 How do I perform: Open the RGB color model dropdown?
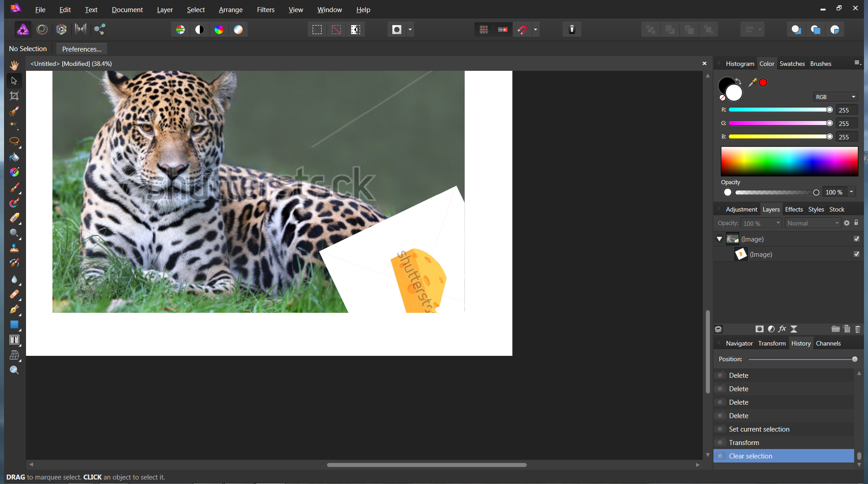[835, 97]
